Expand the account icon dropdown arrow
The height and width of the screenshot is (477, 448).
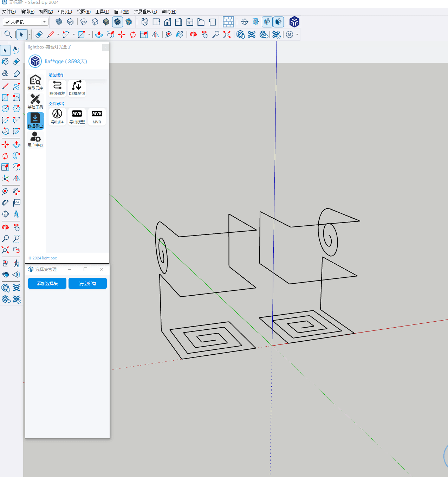click(x=297, y=34)
